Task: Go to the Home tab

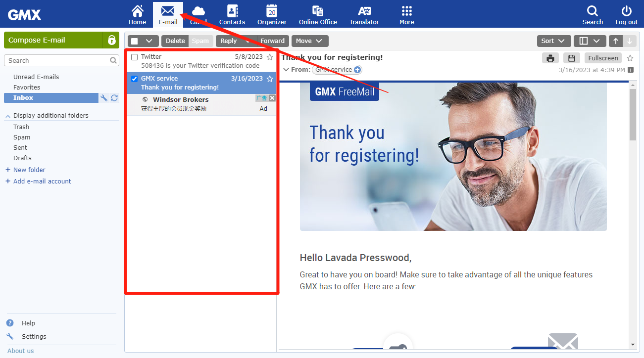Action: [137, 15]
